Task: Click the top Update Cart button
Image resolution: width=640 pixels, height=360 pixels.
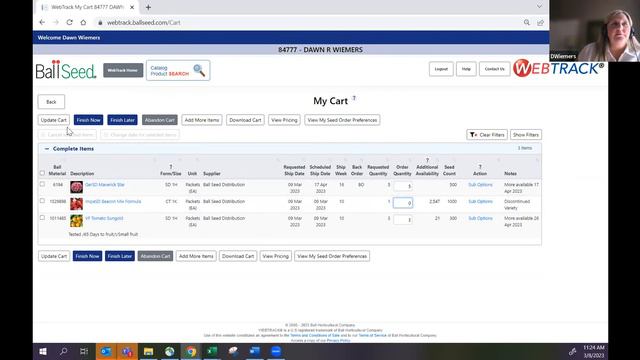Action: point(54,120)
